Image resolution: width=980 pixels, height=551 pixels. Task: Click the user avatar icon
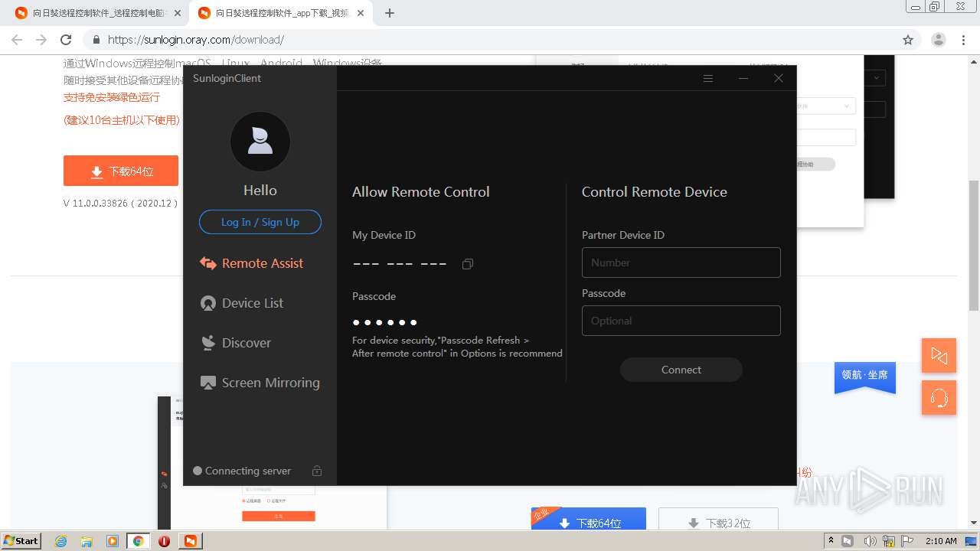point(260,142)
